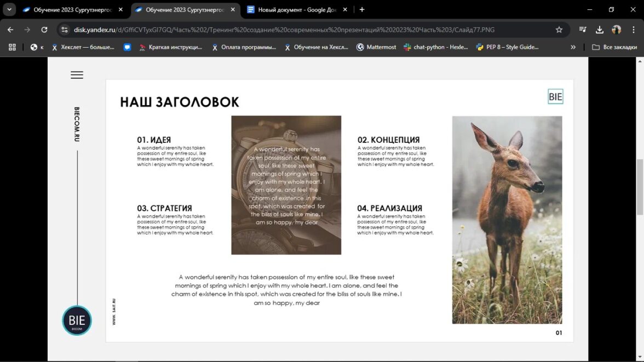Switch to the first Обучение 2023 tab
644x362 pixels.
click(72, 9)
